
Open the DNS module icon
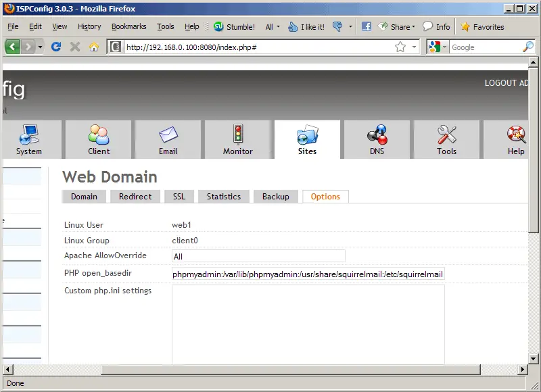click(x=377, y=134)
